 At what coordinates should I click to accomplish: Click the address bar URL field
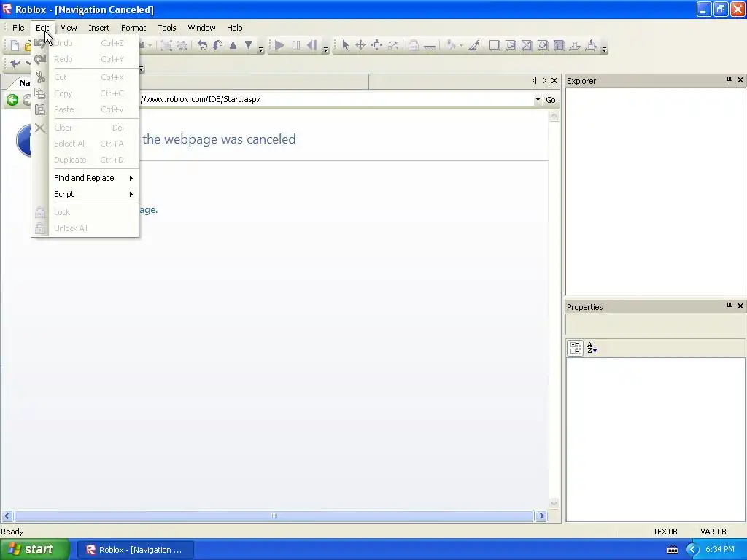336,99
